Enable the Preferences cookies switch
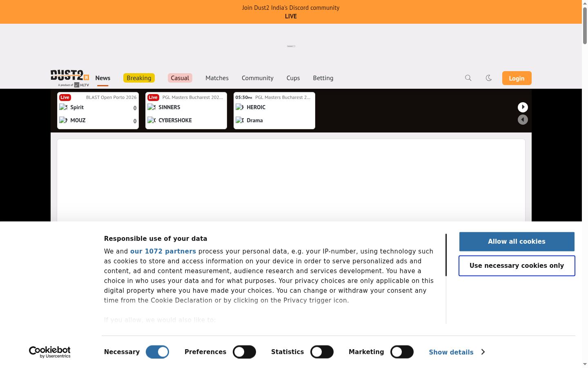Viewport: 588px width, 368px height. (244, 352)
